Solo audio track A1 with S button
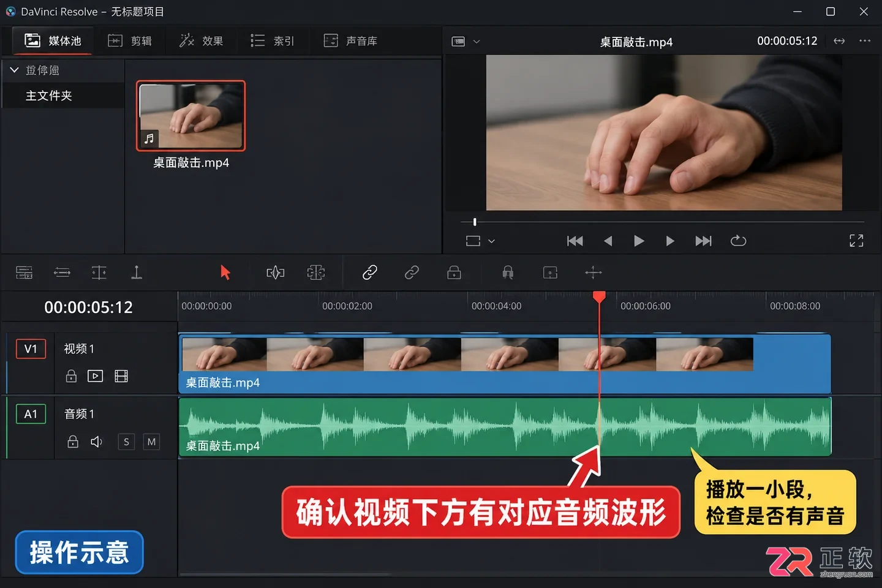 pyautogui.click(x=126, y=442)
